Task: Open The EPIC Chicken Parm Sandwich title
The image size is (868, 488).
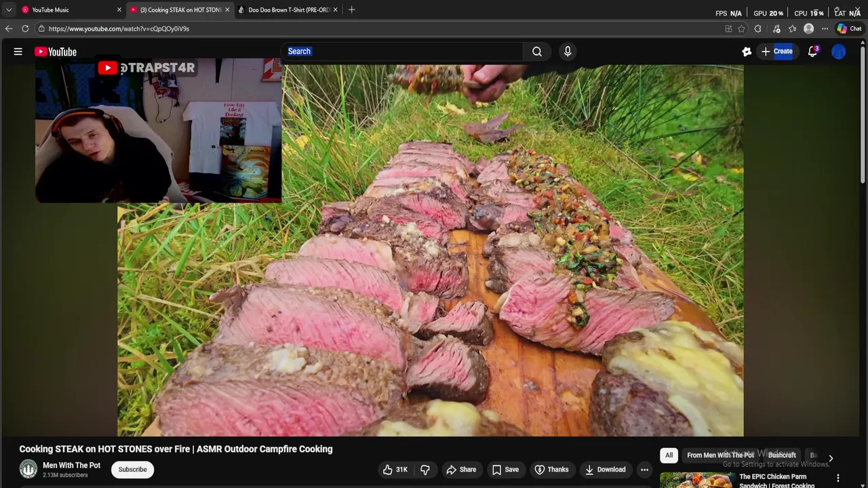Action: (x=777, y=481)
